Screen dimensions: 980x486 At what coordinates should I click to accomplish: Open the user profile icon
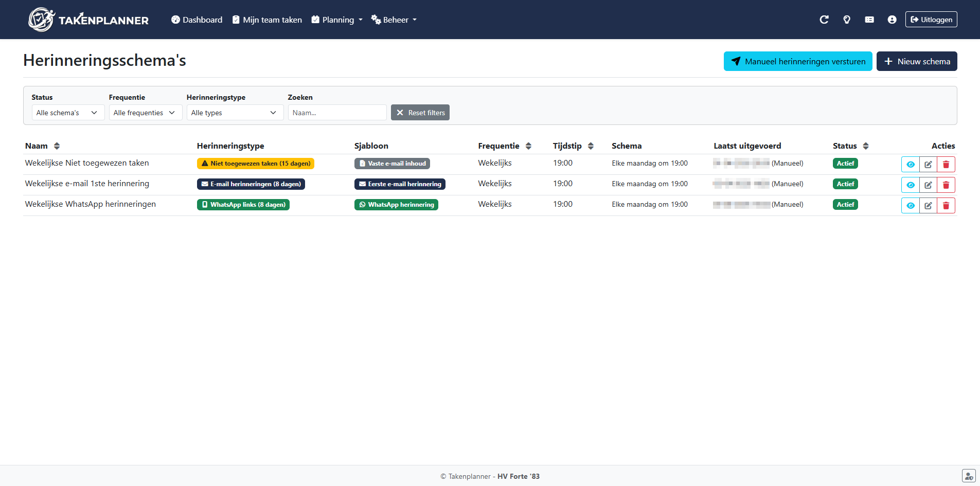tap(892, 20)
